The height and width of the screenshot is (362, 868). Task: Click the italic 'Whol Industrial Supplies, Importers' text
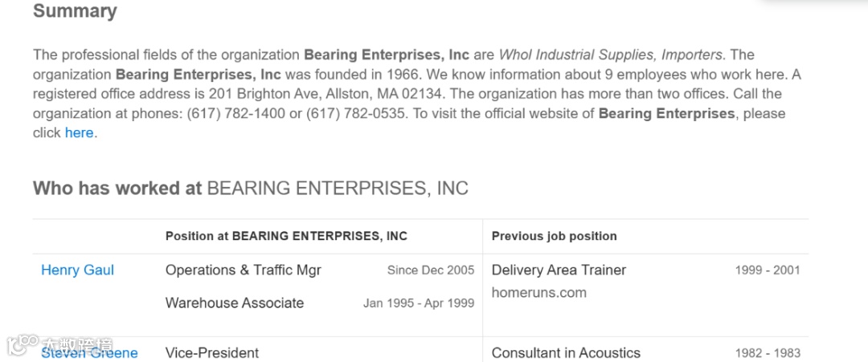(x=610, y=55)
